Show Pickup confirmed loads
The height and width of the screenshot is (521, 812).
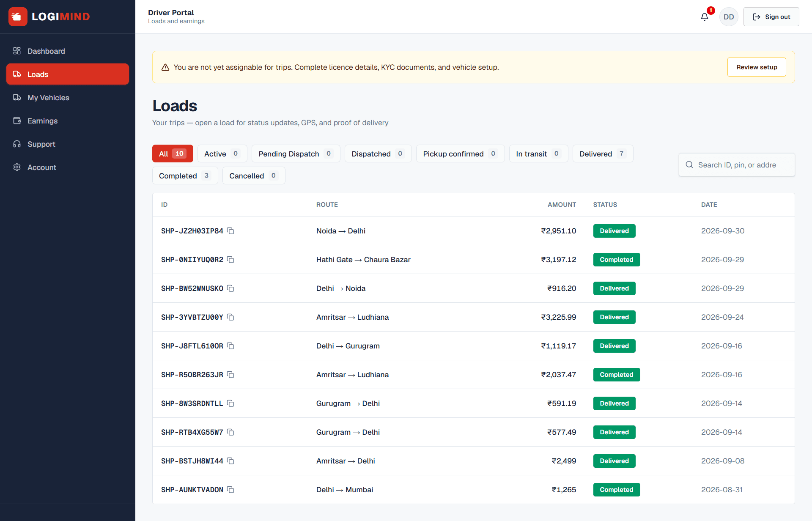click(460, 154)
